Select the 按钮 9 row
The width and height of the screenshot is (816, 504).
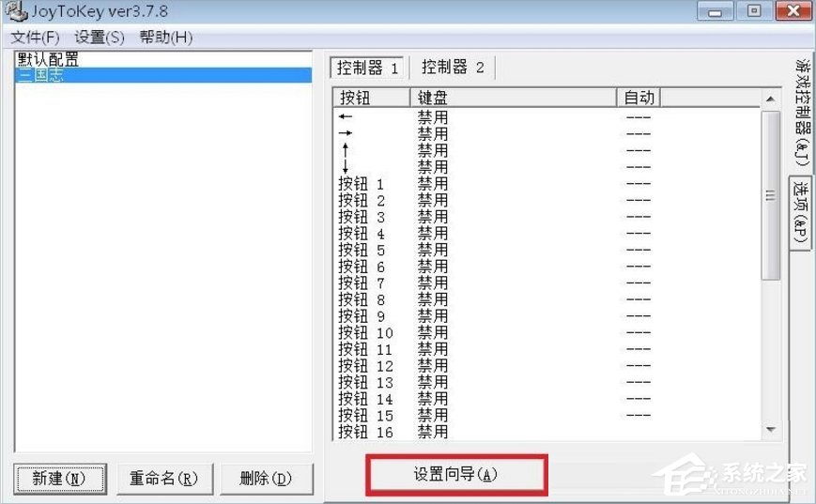coord(547,316)
